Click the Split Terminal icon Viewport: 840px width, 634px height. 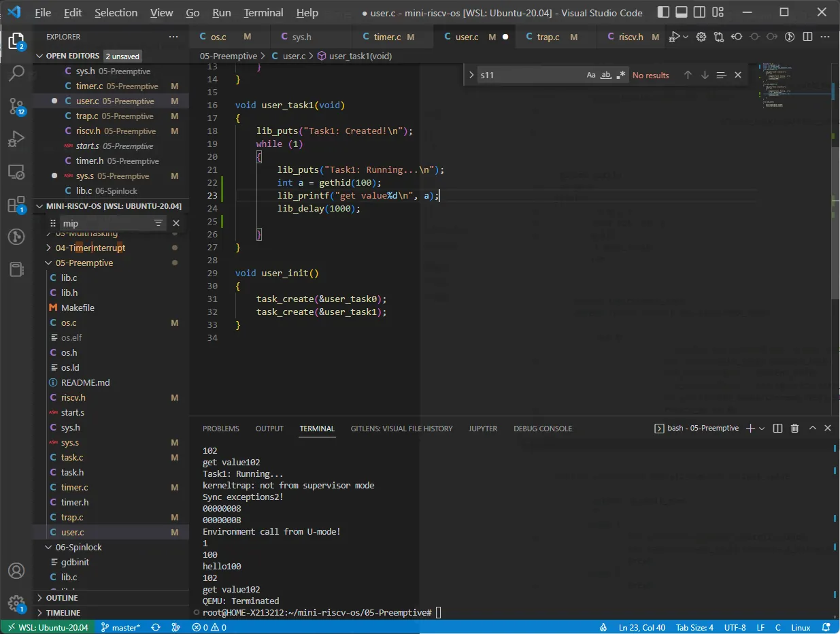[x=778, y=429]
